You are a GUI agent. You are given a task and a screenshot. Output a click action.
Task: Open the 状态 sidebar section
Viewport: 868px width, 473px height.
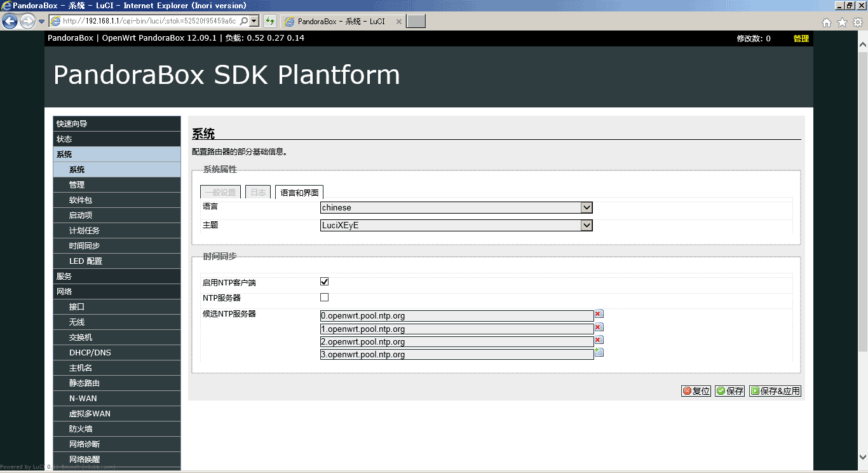click(117, 139)
